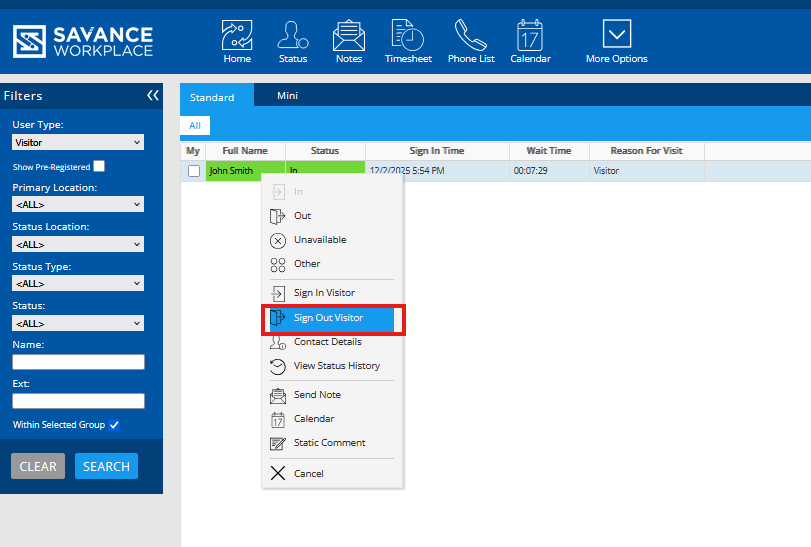
Task: Sort by Full Name column header
Action: (245, 151)
